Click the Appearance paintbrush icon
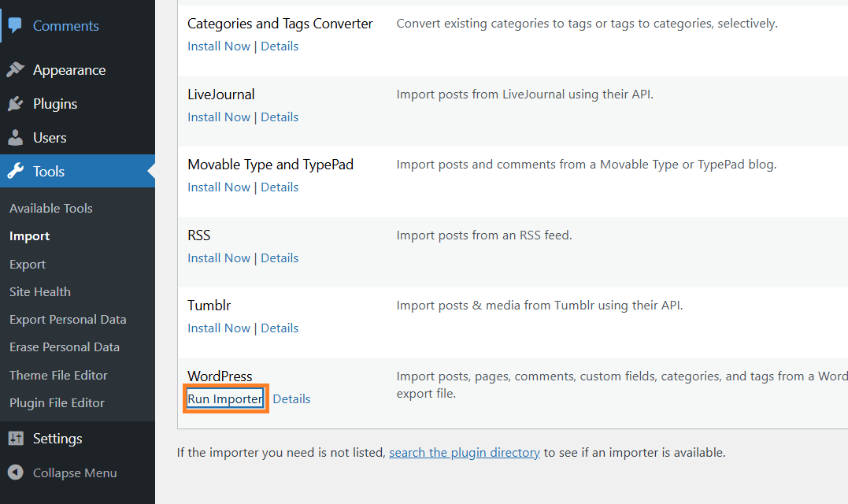The image size is (848, 504). 15,70
